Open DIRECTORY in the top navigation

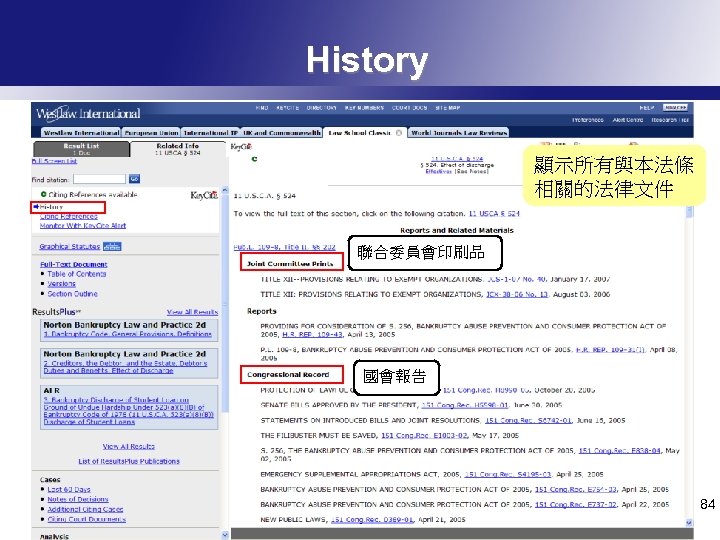tap(321, 108)
